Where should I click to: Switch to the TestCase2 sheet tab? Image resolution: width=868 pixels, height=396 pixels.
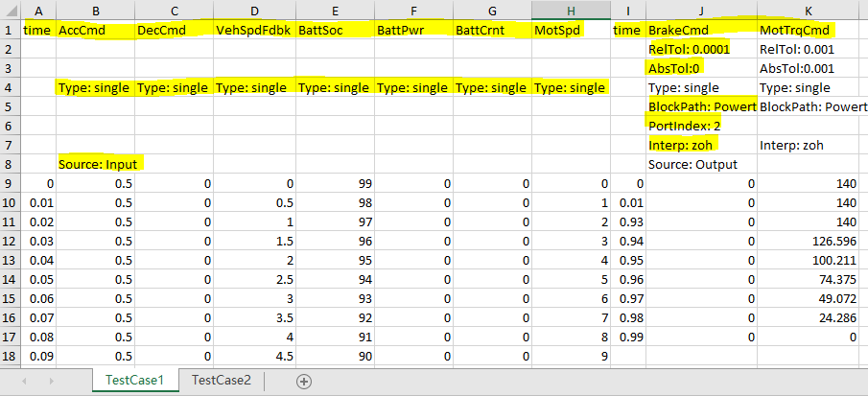(x=222, y=380)
